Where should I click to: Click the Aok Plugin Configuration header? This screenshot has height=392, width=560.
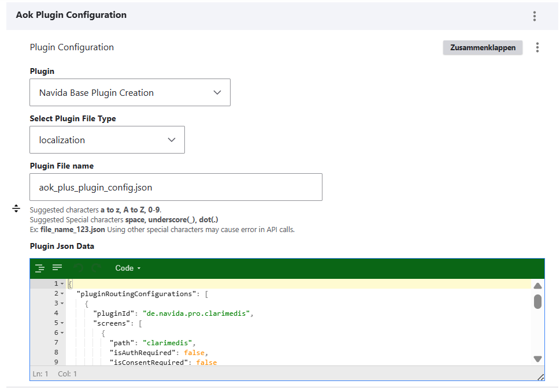(x=71, y=15)
